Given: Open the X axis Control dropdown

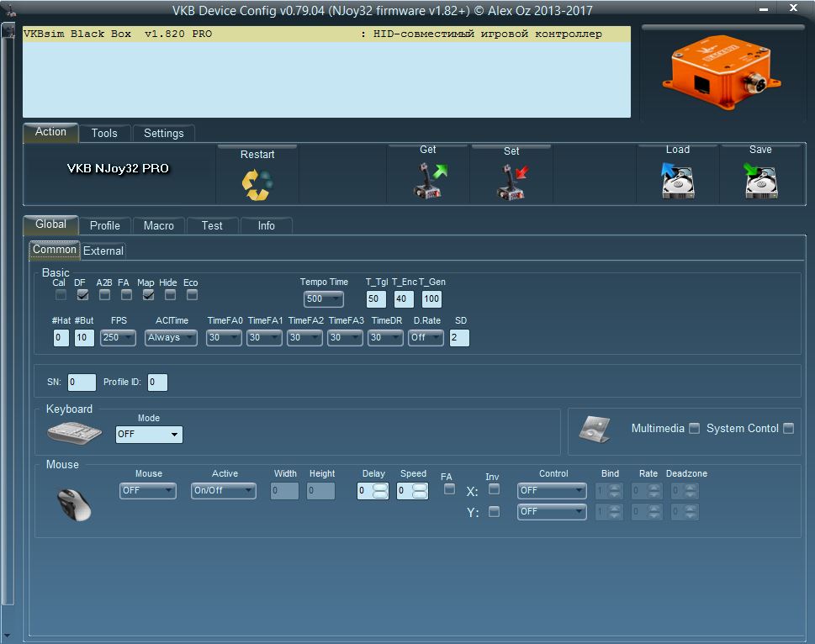Looking at the screenshot, I should pyautogui.click(x=552, y=491).
